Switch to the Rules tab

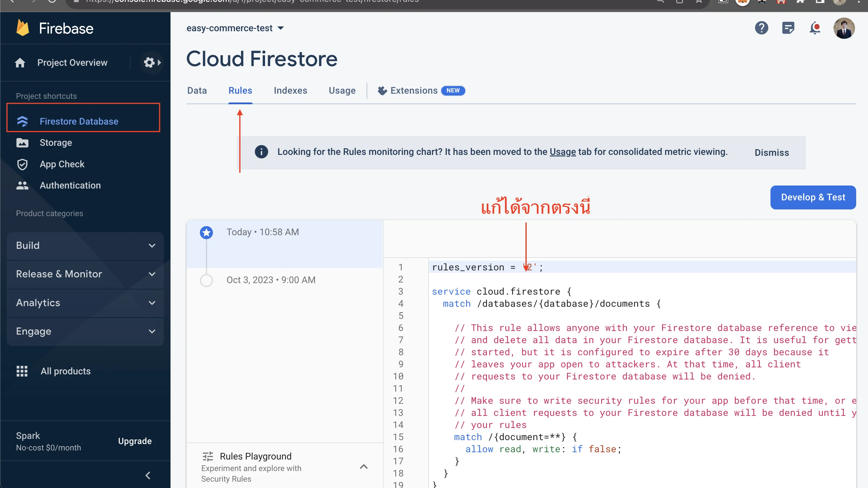pos(240,90)
